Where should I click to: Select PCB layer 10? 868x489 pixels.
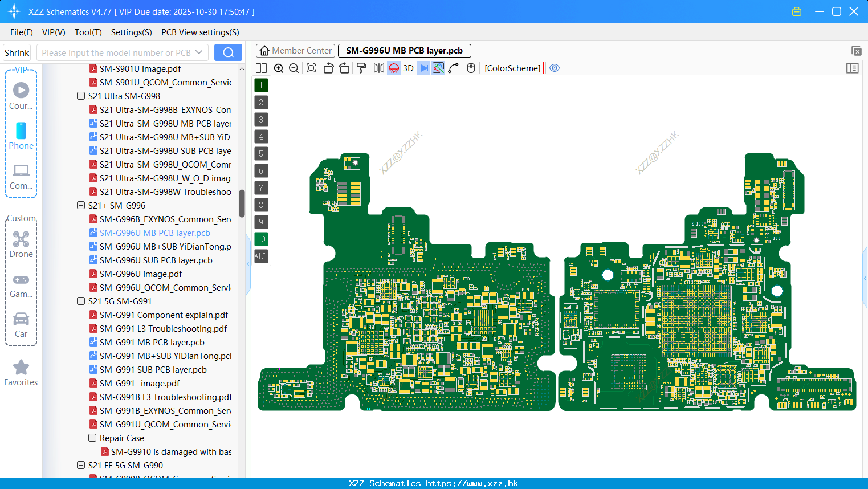coord(261,239)
